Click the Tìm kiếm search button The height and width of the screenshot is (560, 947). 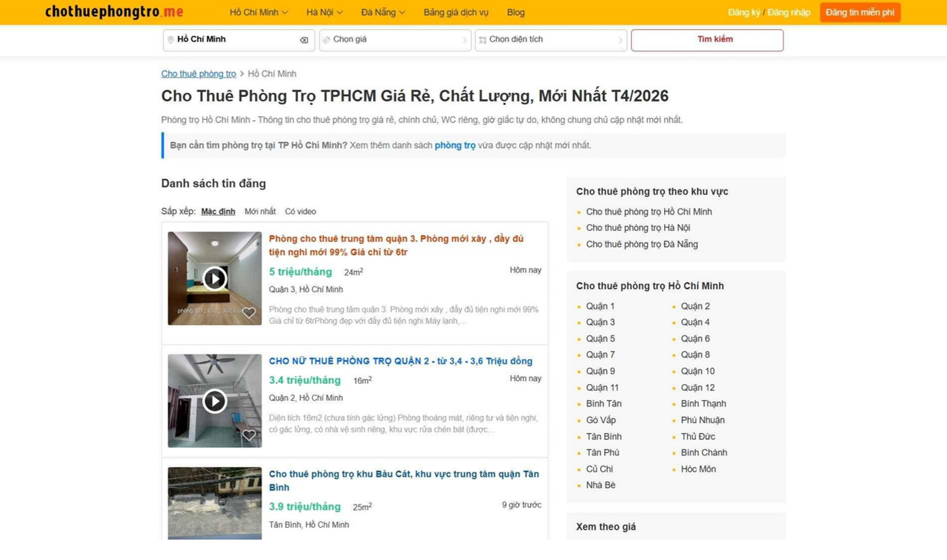click(707, 40)
